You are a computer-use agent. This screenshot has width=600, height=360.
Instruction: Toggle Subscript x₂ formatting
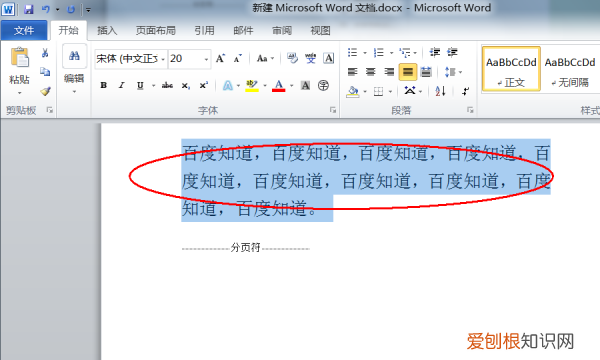(x=185, y=85)
